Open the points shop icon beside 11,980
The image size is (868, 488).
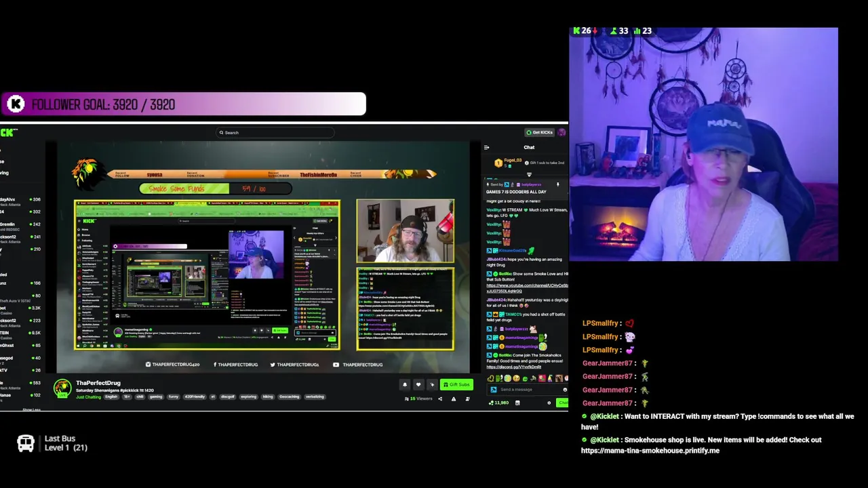(517, 403)
